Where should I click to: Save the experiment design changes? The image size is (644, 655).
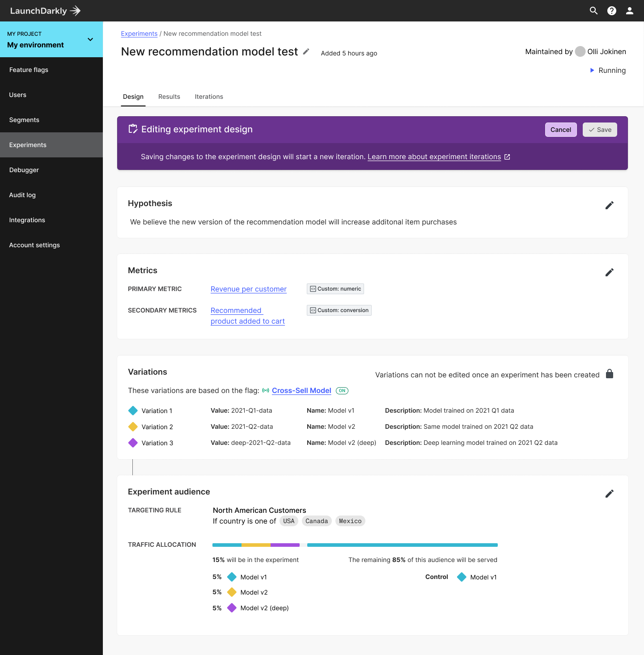600,130
